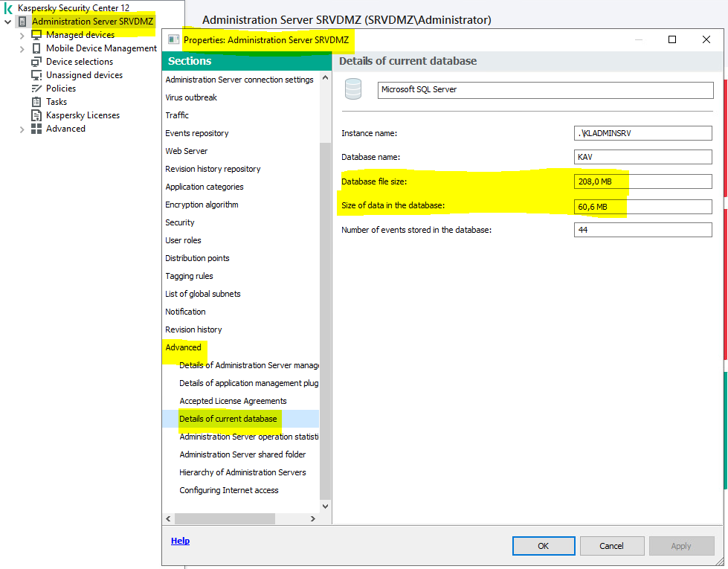Open the Virus outbreak section

click(191, 97)
